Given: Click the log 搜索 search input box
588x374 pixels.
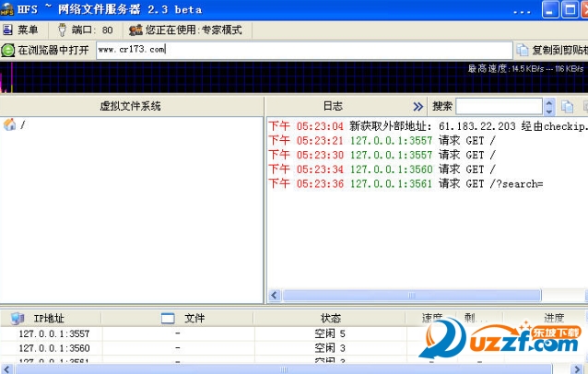Looking at the screenshot, I should pos(499,106).
